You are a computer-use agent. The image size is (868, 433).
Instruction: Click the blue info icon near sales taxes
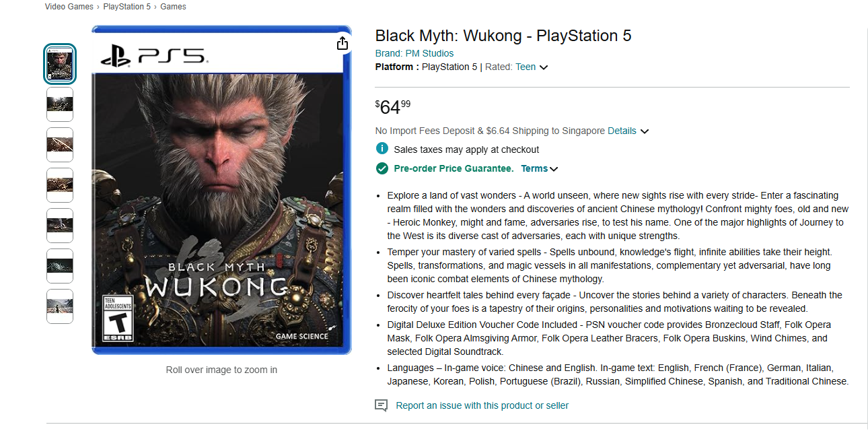tap(382, 149)
